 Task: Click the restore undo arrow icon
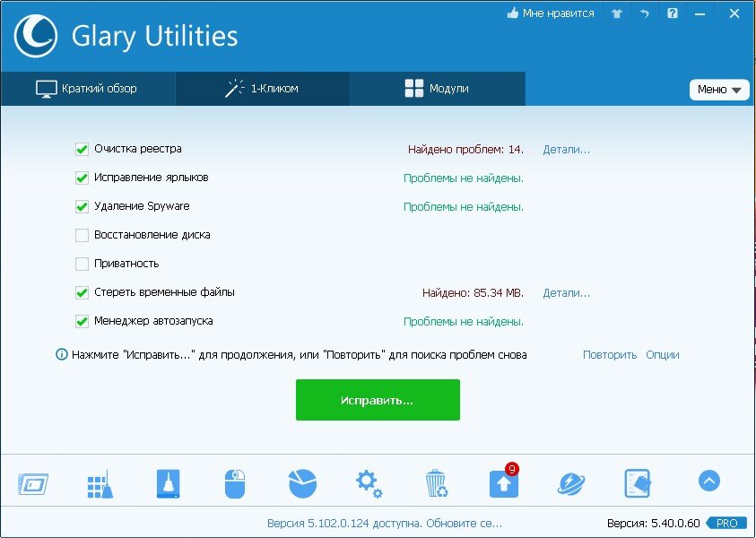point(645,13)
